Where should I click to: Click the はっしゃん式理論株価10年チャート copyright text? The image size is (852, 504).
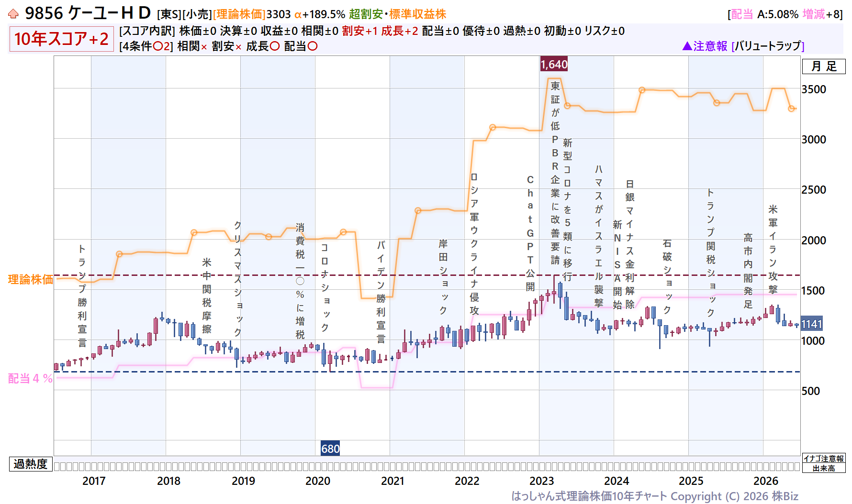(x=655, y=496)
